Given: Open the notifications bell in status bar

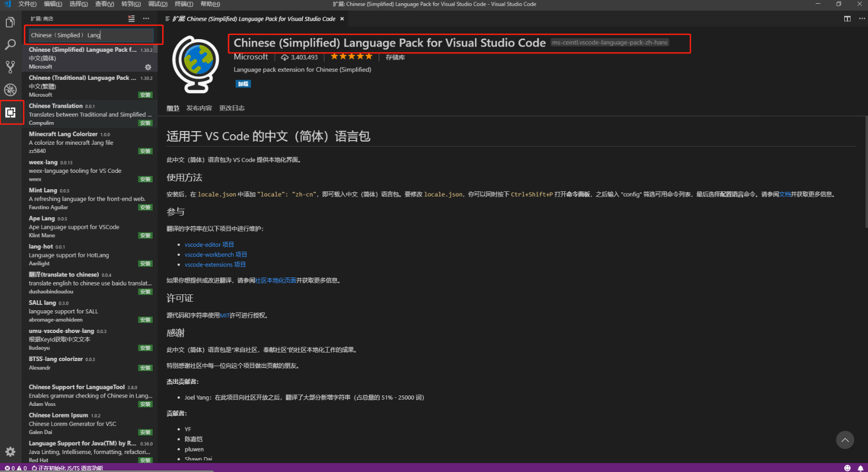Looking at the screenshot, I should coord(861,468).
